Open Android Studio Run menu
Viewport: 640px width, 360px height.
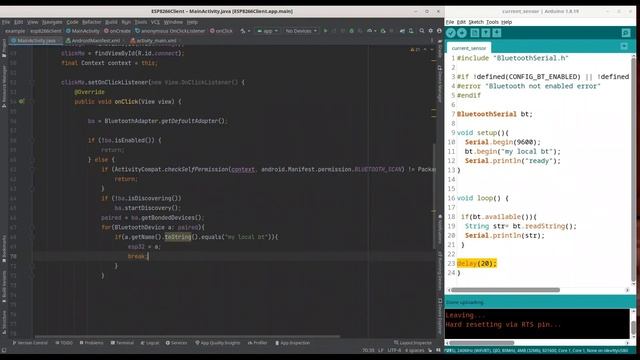126,22
